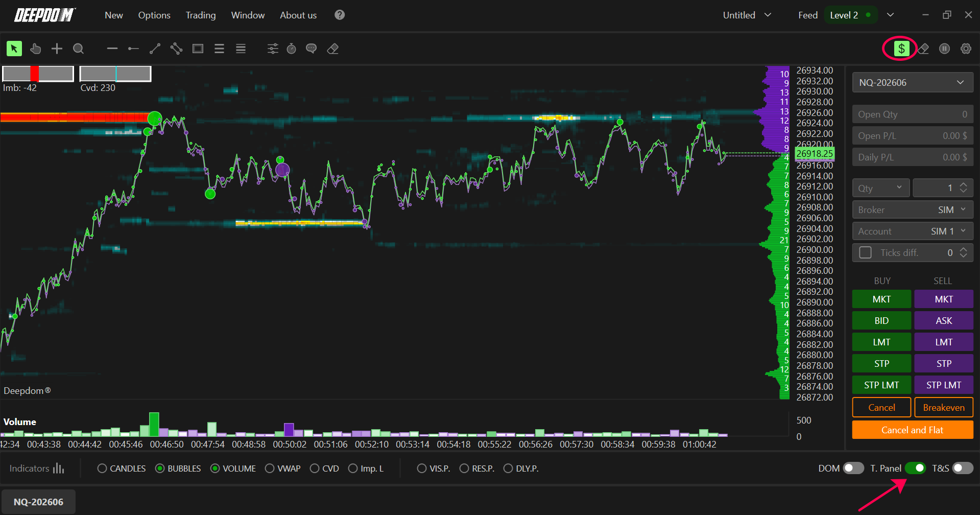980x515 pixels.
Task: Select the four-line levels tool
Action: click(x=241, y=49)
